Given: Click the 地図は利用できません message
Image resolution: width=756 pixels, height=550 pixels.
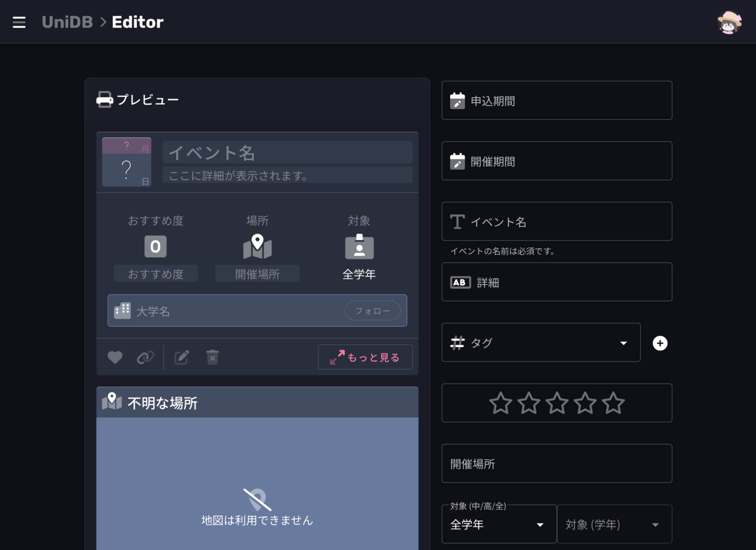Looking at the screenshot, I should (257, 520).
